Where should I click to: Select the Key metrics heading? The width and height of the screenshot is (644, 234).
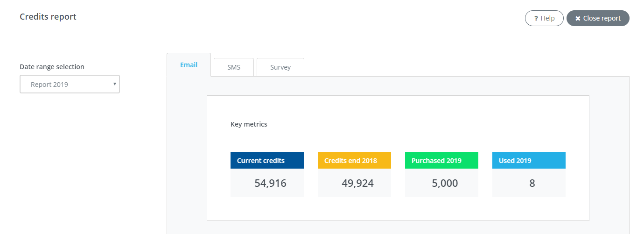click(249, 124)
